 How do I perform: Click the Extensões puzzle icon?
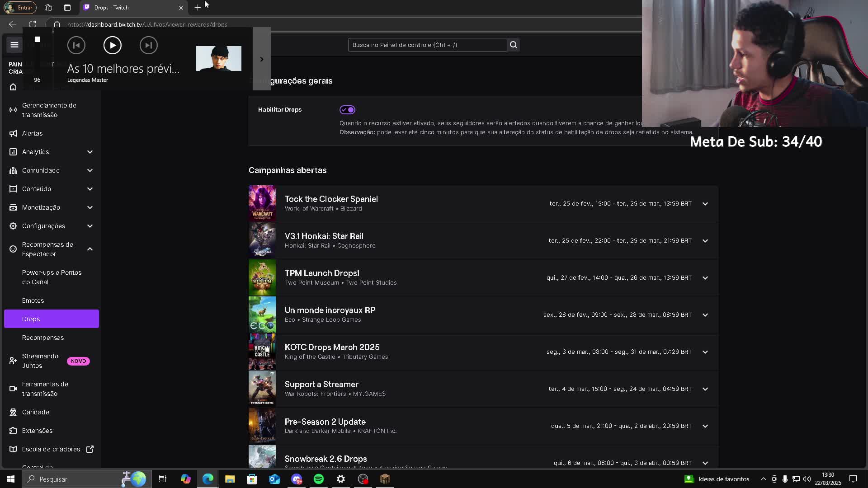coord(13,431)
